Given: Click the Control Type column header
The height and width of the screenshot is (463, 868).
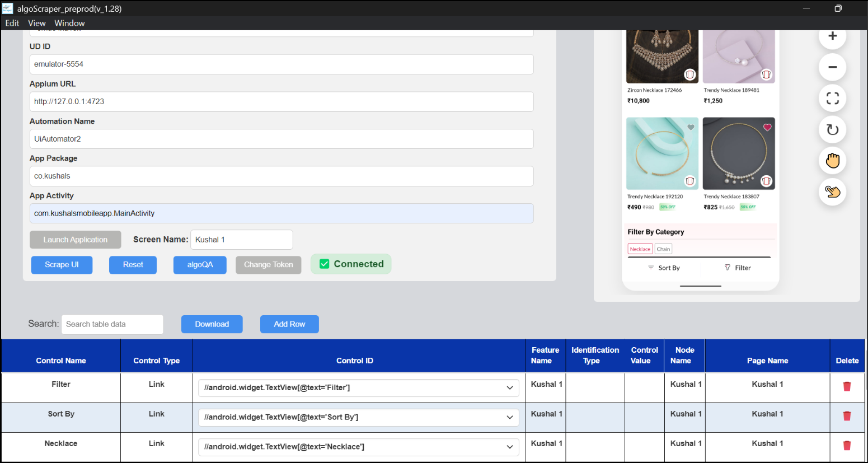Looking at the screenshot, I should [157, 361].
